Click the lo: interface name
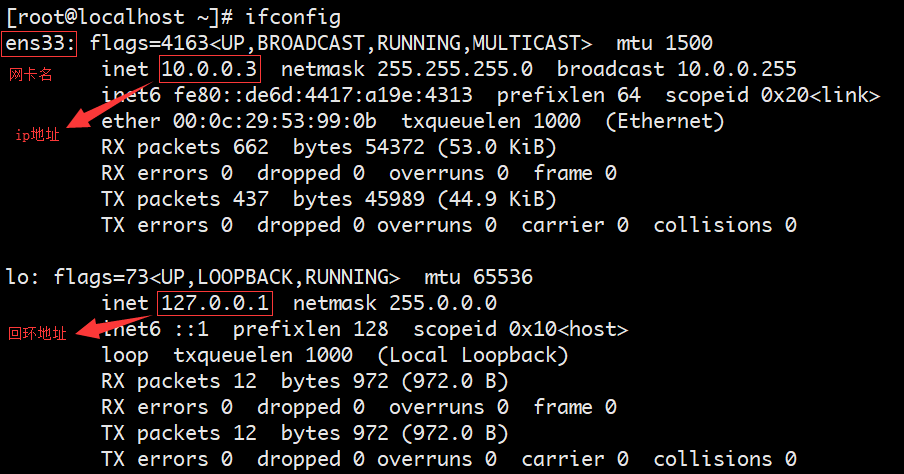This screenshot has height=474, width=904. 22,277
